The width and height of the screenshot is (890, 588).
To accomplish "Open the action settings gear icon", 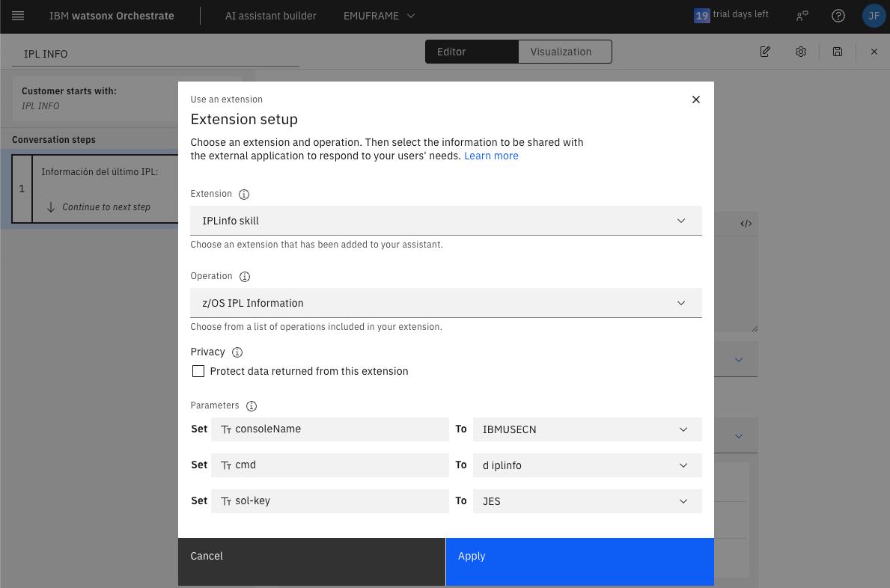I will [x=801, y=52].
